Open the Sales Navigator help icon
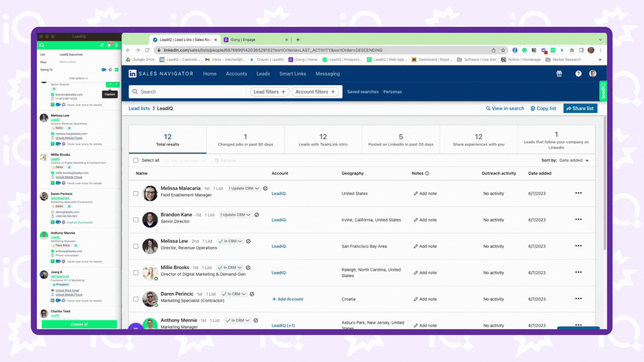644x362 pixels. 578,74
